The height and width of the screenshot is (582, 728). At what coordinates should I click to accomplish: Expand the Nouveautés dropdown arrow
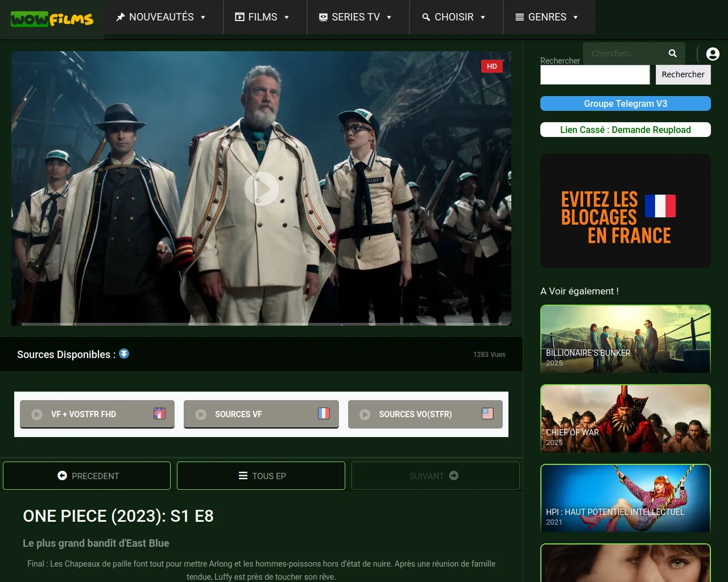pos(203,18)
